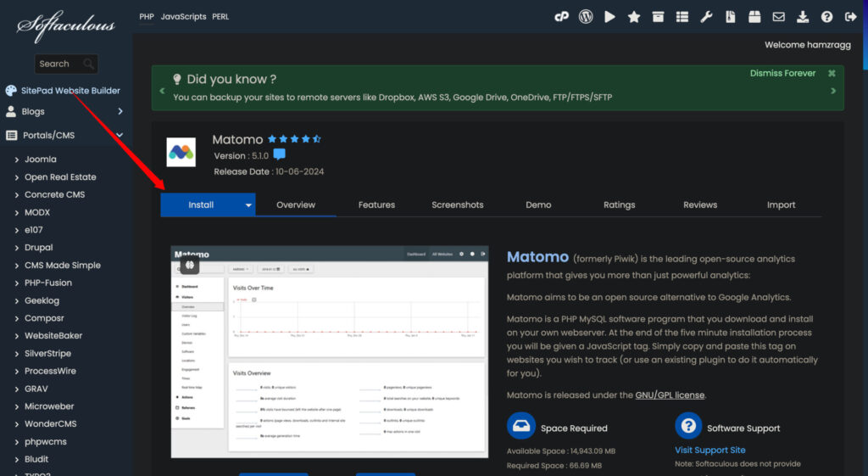
Task: Click the WordPress icon in top toolbar
Action: pos(585,17)
